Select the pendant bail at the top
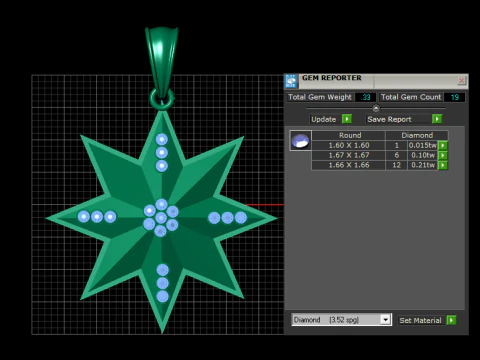Screen dimensions: 480x360 pos(161,60)
